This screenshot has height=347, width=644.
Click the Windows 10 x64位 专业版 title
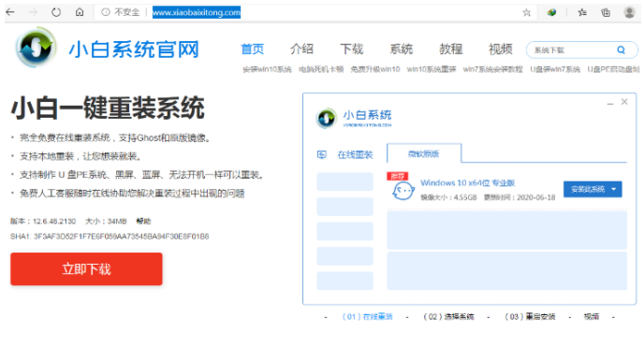467,182
